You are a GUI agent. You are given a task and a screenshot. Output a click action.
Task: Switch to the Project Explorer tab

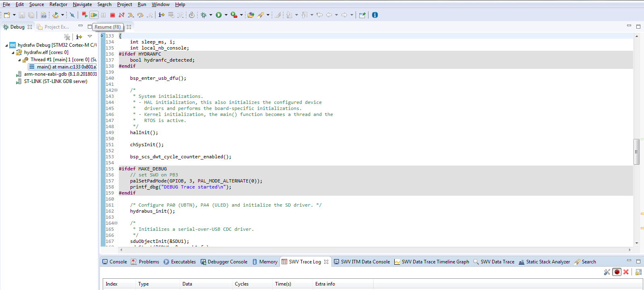[x=53, y=27]
